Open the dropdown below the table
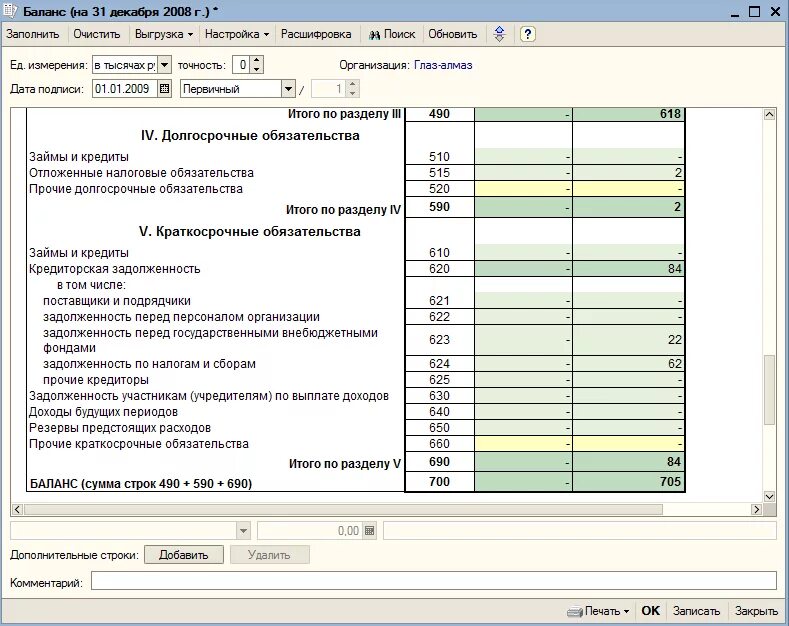 [243, 531]
